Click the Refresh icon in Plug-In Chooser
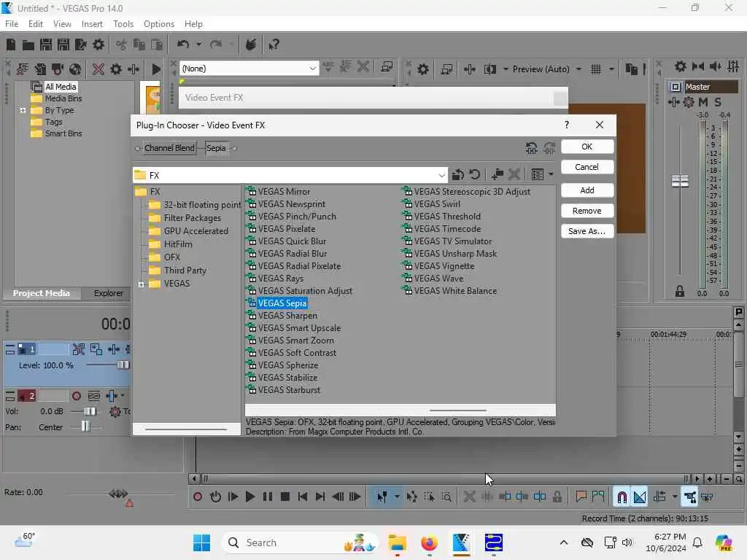Screen dimensions: 747x560 pos(474,175)
